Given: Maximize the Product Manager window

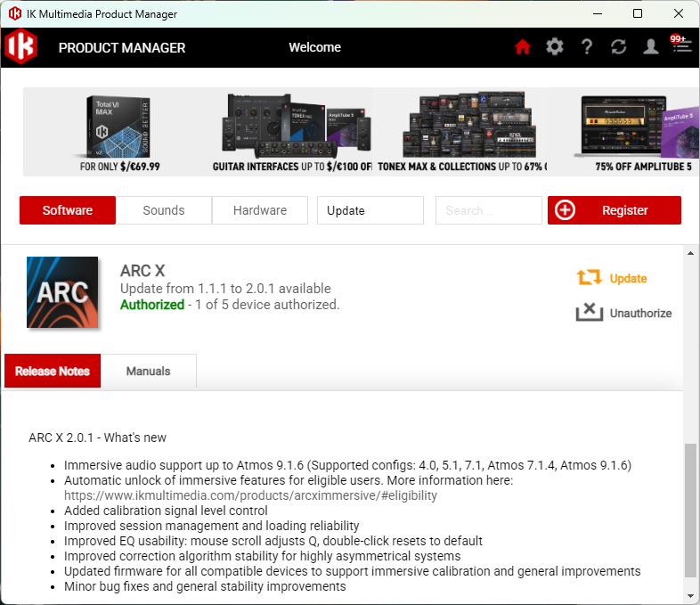Looking at the screenshot, I should (638, 13).
